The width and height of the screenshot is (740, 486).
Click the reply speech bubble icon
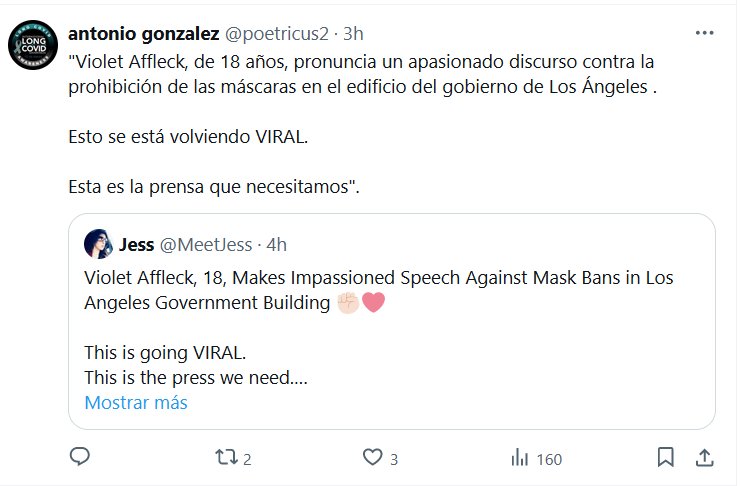[x=81, y=458]
